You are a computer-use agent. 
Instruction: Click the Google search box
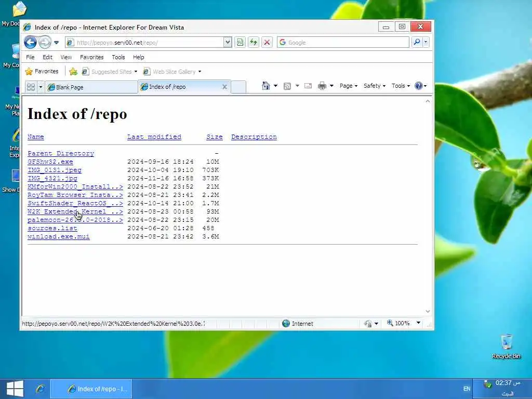pos(343,43)
